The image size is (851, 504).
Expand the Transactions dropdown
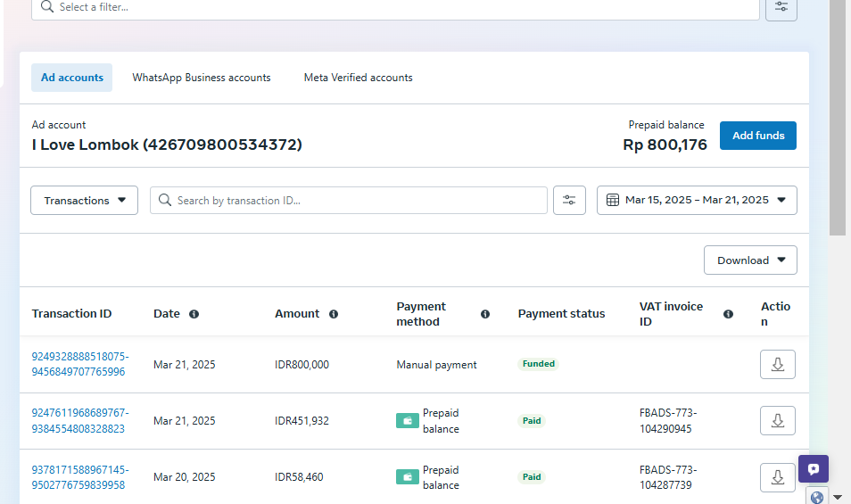pos(85,201)
